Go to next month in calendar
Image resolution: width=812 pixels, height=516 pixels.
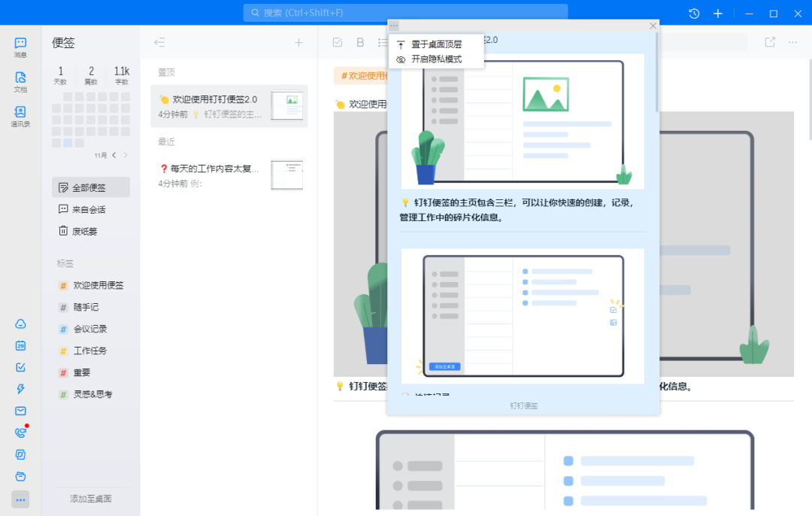click(126, 155)
